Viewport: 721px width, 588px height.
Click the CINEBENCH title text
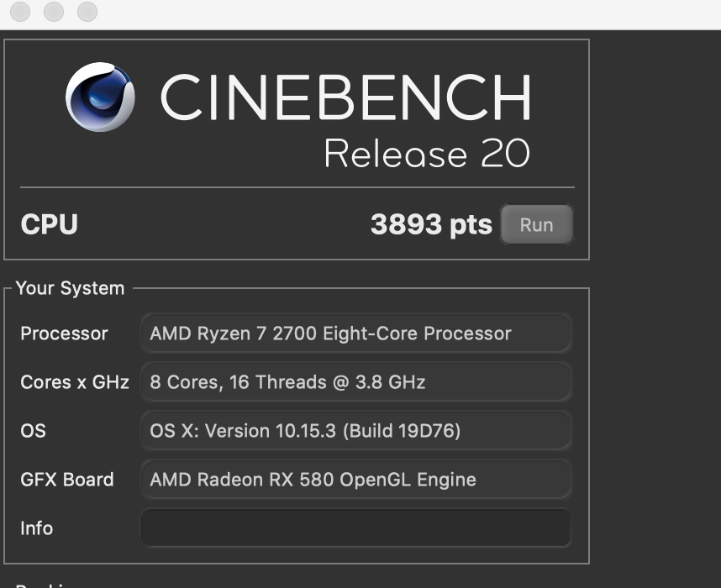click(346, 97)
